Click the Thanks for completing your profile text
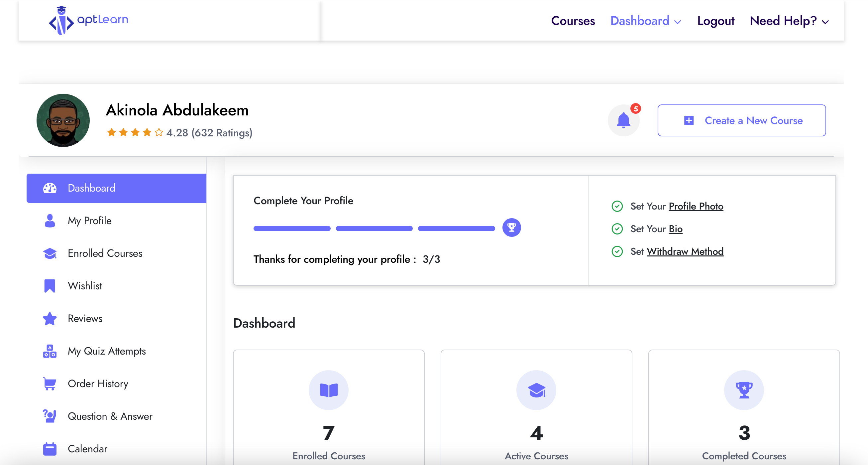The width and height of the screenshot is (868, 465). point(335,259)
